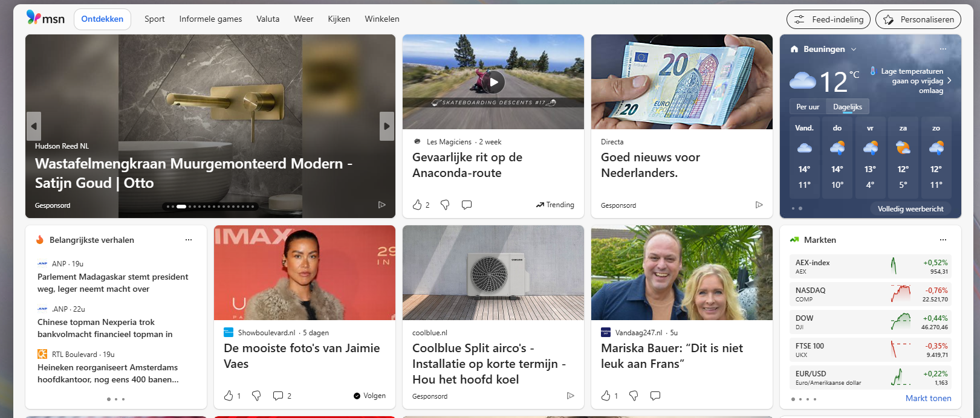Image resolution: width=980 pixels, height=418 pixels.
Task: Open the Valuta tab
Action: pos(268,19)
